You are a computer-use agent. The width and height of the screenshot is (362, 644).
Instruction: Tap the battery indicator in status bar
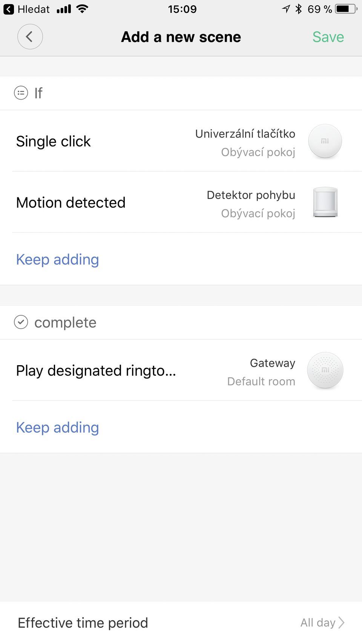(x=346, y=9)
